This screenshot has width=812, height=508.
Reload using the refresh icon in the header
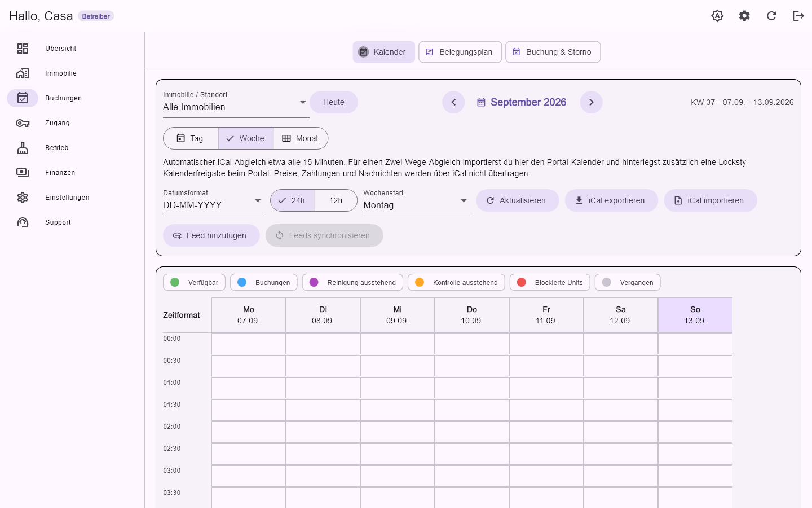point(771,16)
